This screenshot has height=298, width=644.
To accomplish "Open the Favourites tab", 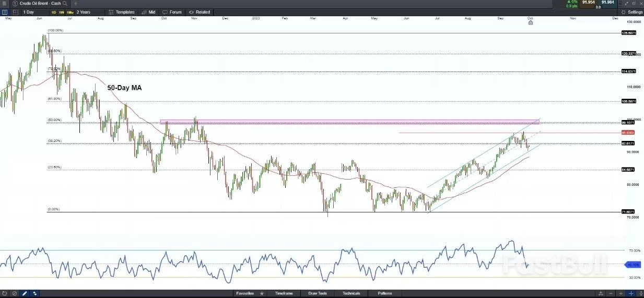I will [244, 293].
